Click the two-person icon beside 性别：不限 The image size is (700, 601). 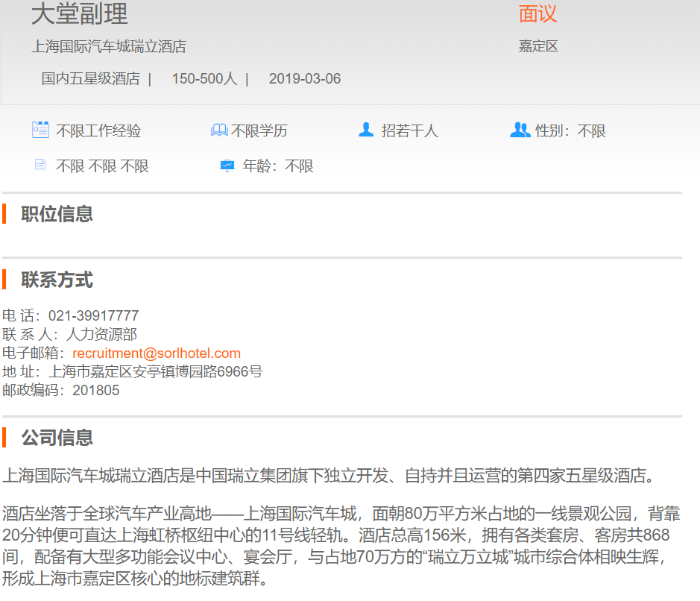520,130
